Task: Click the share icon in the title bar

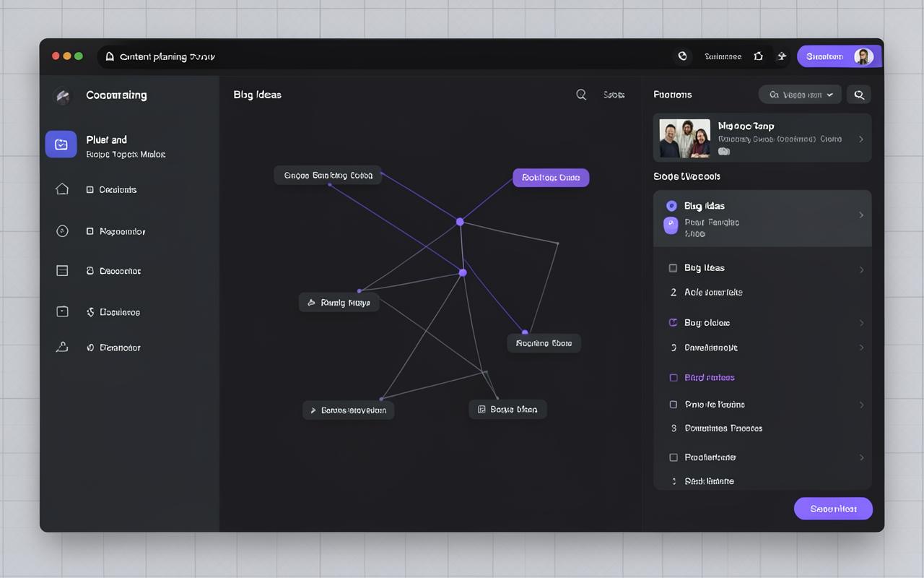Action: tap(759, 56)
